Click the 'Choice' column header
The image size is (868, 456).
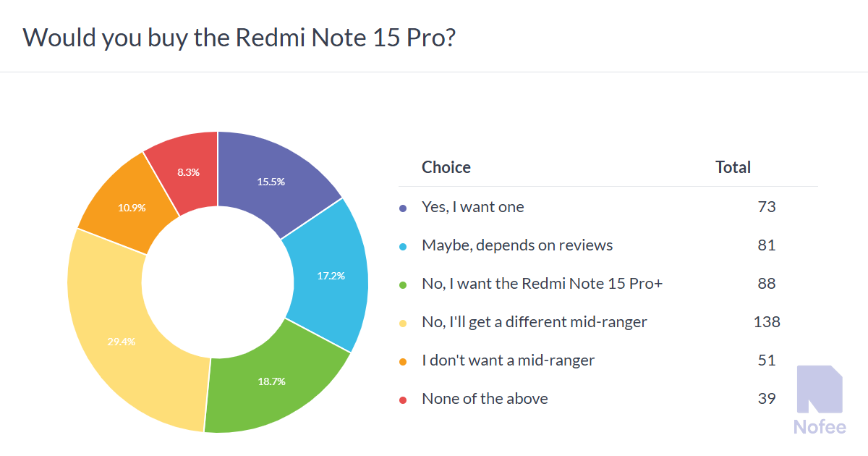click(x=446, y=167)
